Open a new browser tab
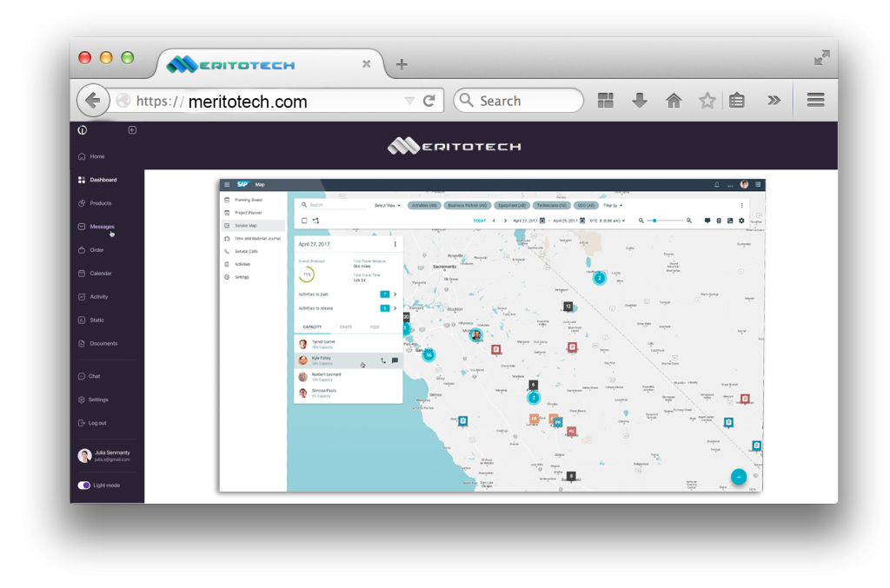This screenshot has height=588, width=890. pyautogui.click(x=402, y=64)
